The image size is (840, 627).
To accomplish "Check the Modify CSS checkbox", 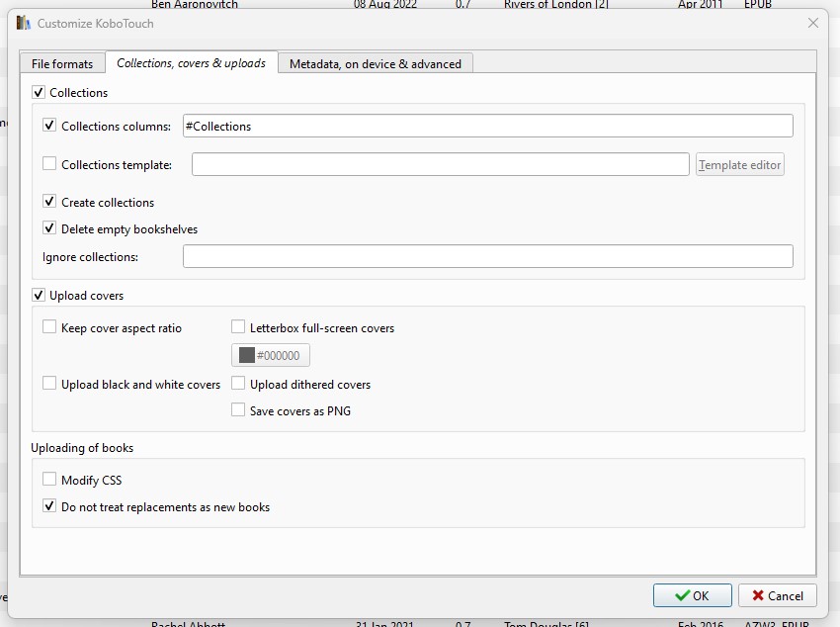I will click(49, 479).
